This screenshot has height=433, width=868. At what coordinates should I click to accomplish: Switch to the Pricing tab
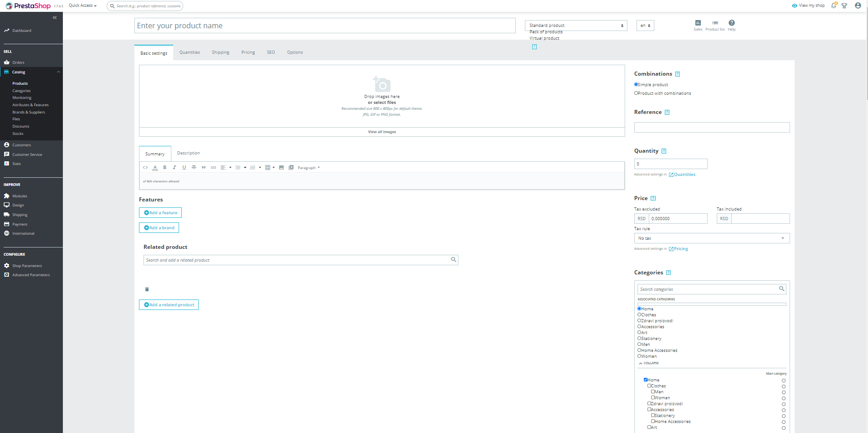pos(248,52)
